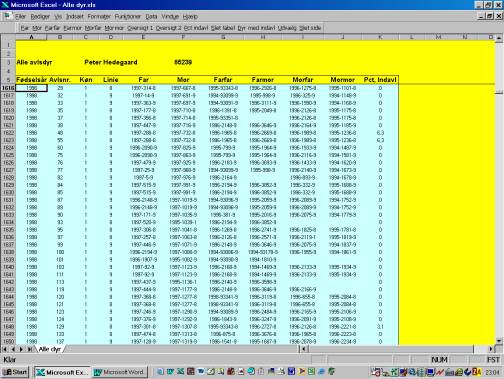Open the Hjælp menu
This screenshot has width=504, height=379.
coord(190,16)
